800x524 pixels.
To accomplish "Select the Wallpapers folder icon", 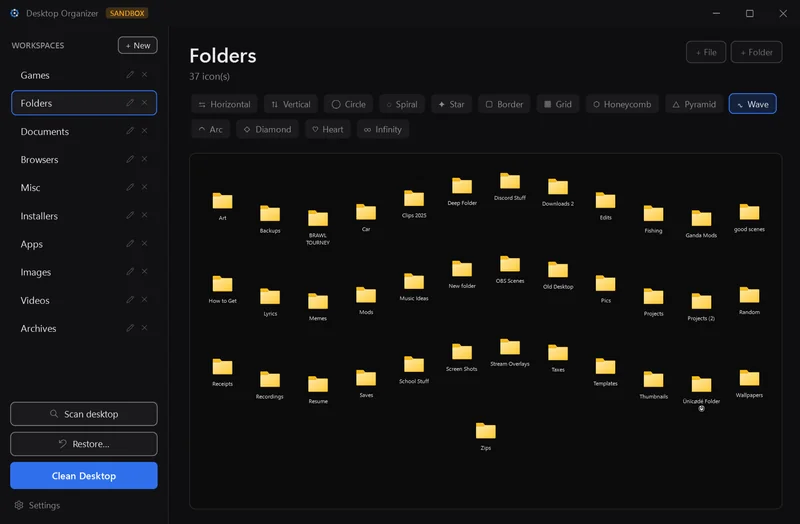I will tap(749, 379).
